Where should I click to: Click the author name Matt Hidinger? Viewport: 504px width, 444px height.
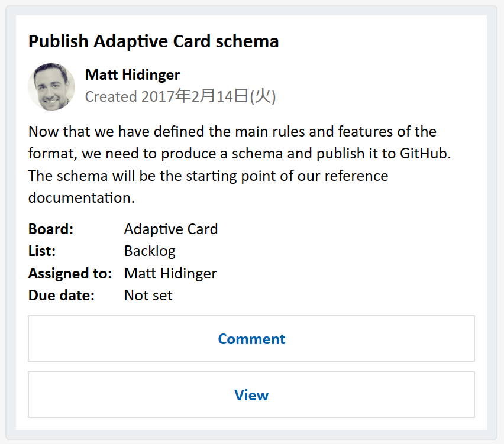132,74
